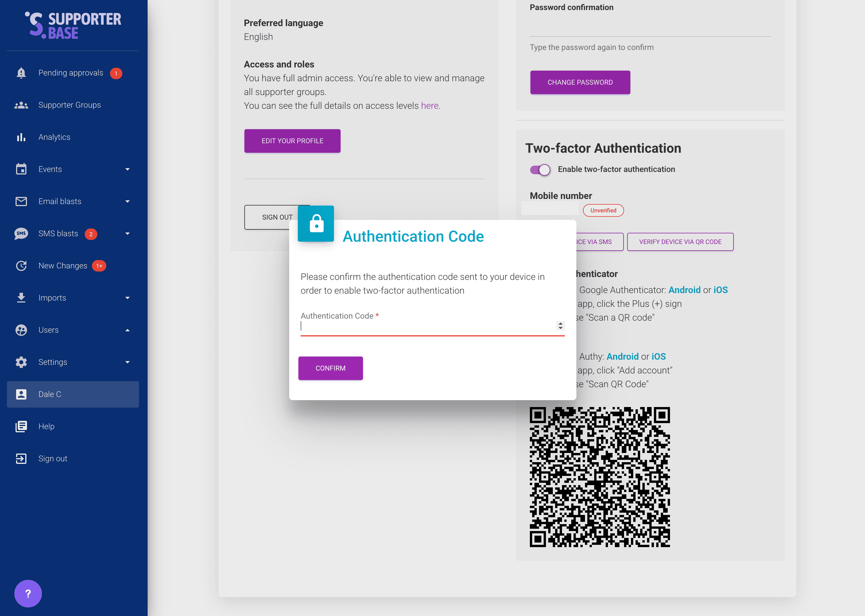Expand the Imports dropdown arrow
This screenshot has height=616, width=865.
pyautogui.click(x=128, y=298)
